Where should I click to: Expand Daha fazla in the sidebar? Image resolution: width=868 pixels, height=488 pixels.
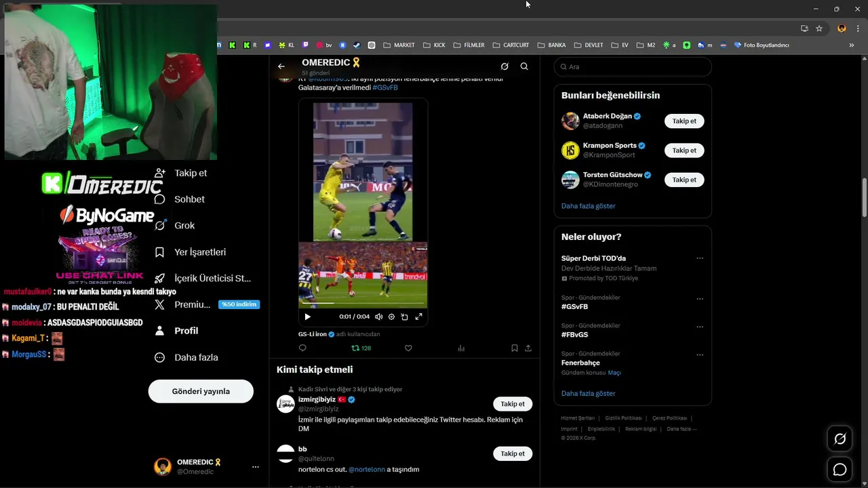pos(186,357)
